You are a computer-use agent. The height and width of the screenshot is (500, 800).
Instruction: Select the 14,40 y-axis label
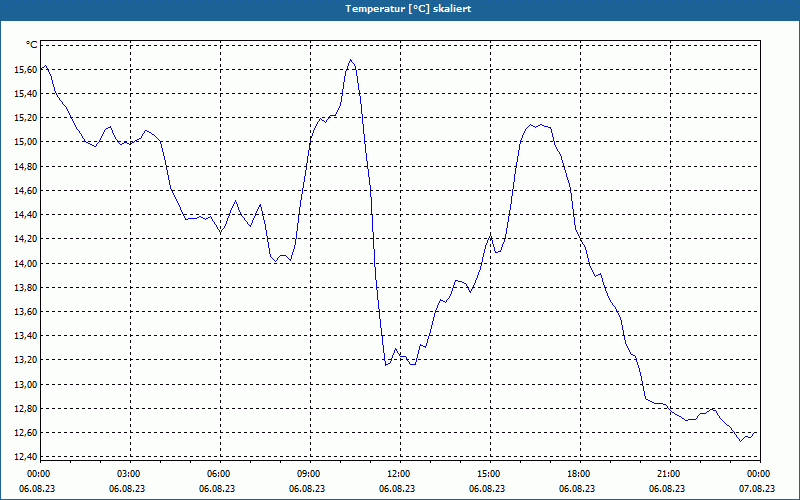coord(26,215)
